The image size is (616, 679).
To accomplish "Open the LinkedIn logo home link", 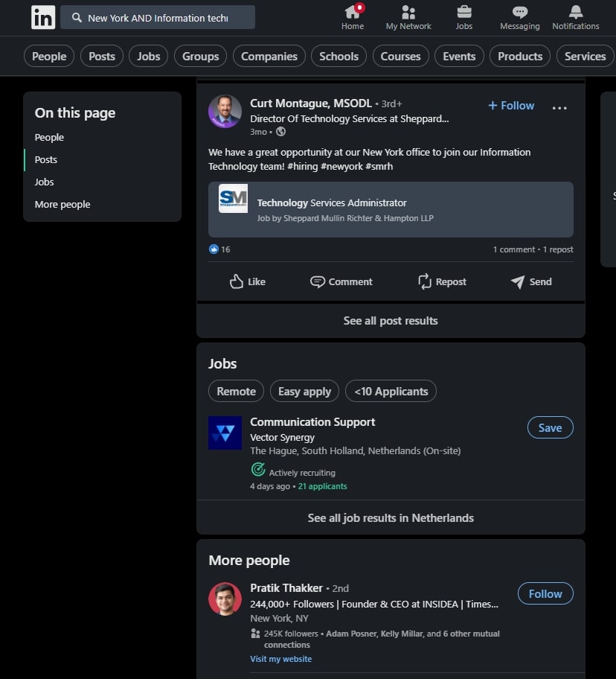I will 43,17.
